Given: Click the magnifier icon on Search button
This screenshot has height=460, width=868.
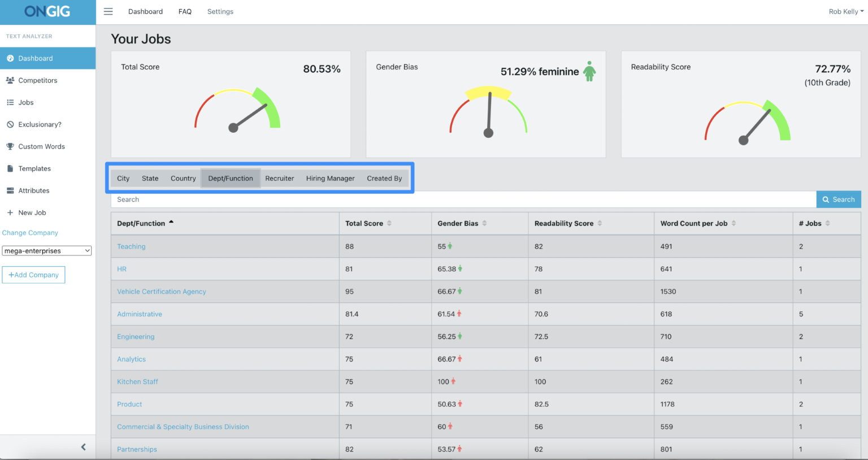Looking at the screenshot, I should 826,199.
